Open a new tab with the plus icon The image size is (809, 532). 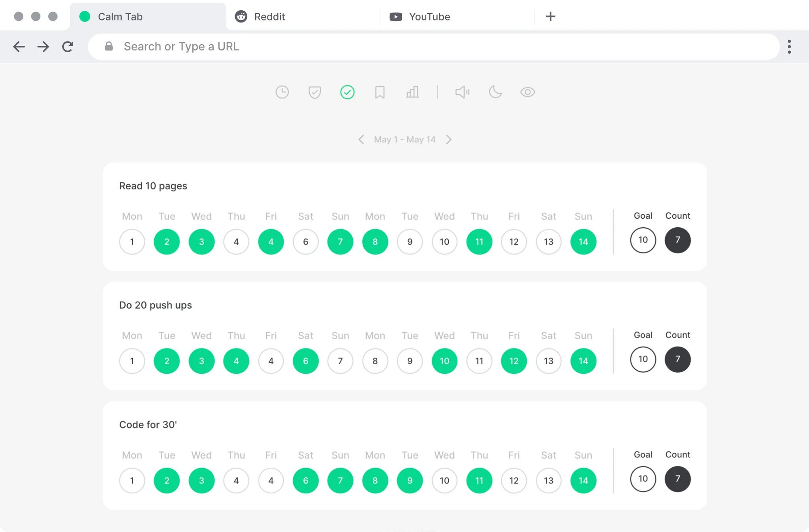click(x=550, y=17)
